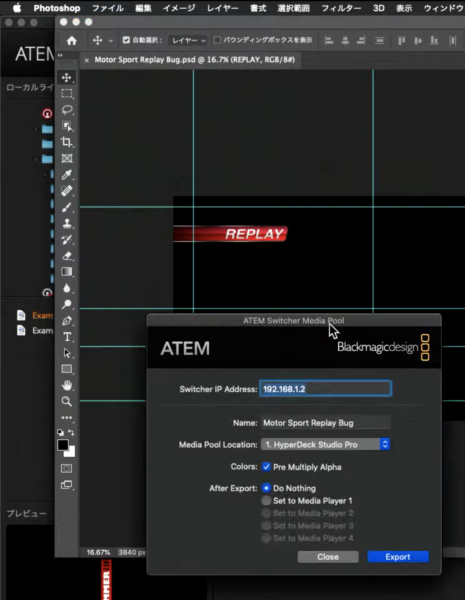Select the Dodge tool

pyautogui.click(x=67, y=304)
